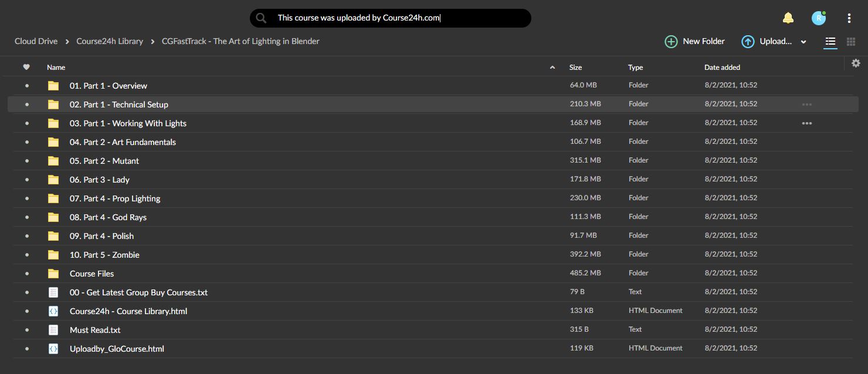This screenshot has width=868, height=374.
Task: Select folder icon of 03. Working With Lights
Action: pos(53,123)
